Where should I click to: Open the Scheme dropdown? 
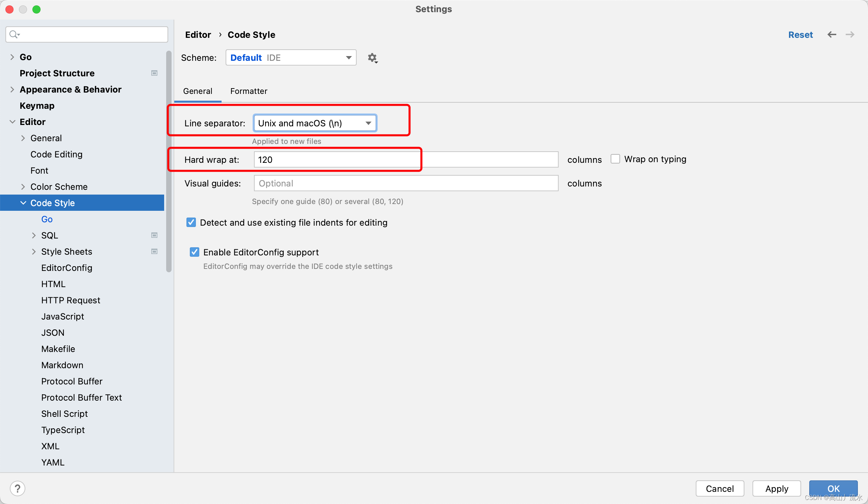291,57
